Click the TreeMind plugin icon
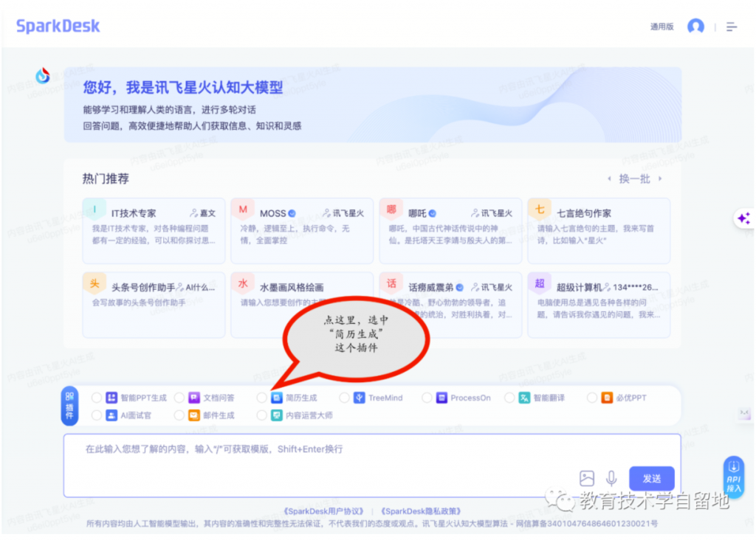The width and height of the screenshot is (756, 540). point(360,398)
